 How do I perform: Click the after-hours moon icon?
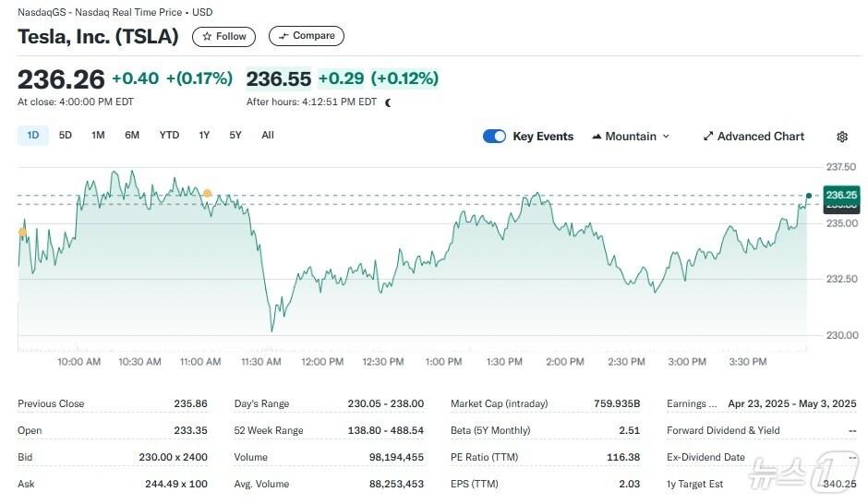[x=388, y=102]
